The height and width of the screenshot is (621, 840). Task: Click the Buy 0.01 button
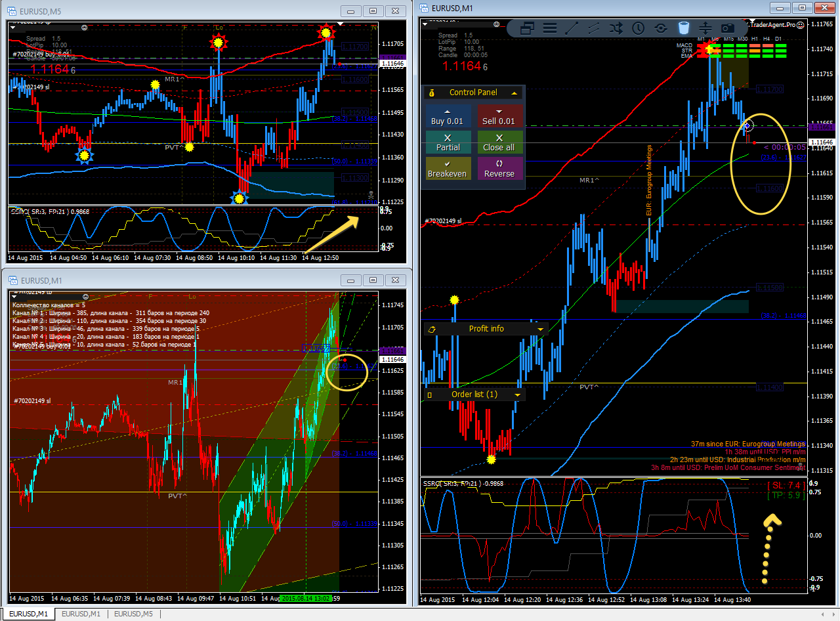(x=447, y=116)
